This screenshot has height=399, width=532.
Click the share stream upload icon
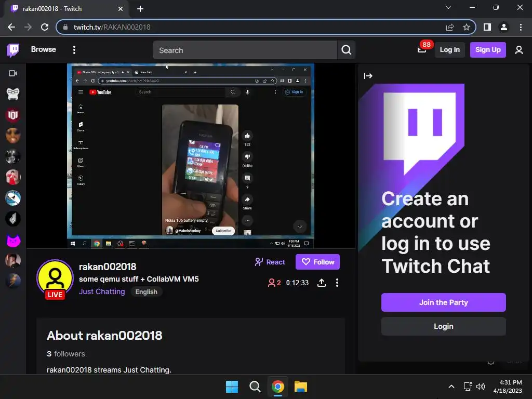[321, 283]
